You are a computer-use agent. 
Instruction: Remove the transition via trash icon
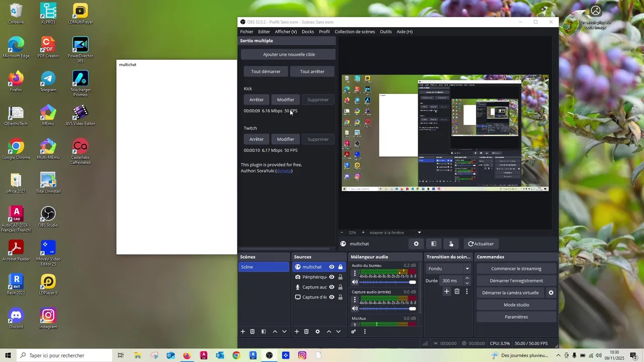[x=457, y=292]
